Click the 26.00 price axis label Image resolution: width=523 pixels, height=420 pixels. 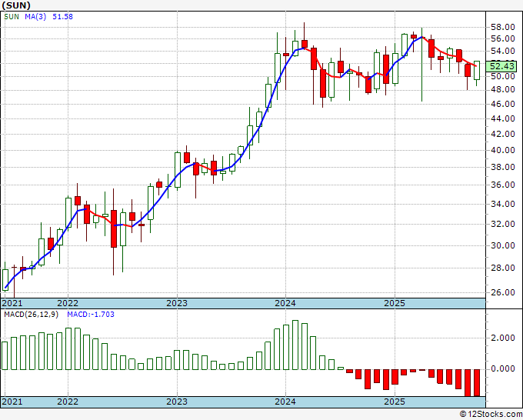(503, 292)
